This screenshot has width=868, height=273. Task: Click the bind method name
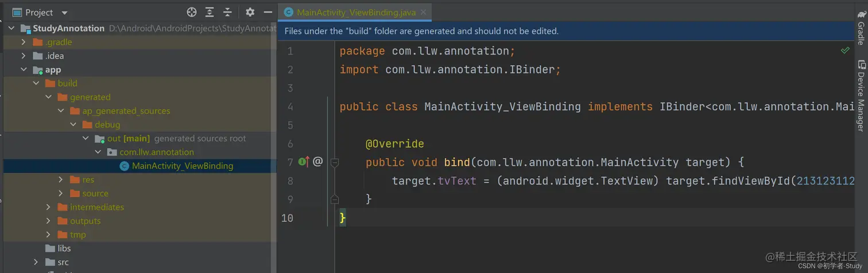(x=457, y=162)
